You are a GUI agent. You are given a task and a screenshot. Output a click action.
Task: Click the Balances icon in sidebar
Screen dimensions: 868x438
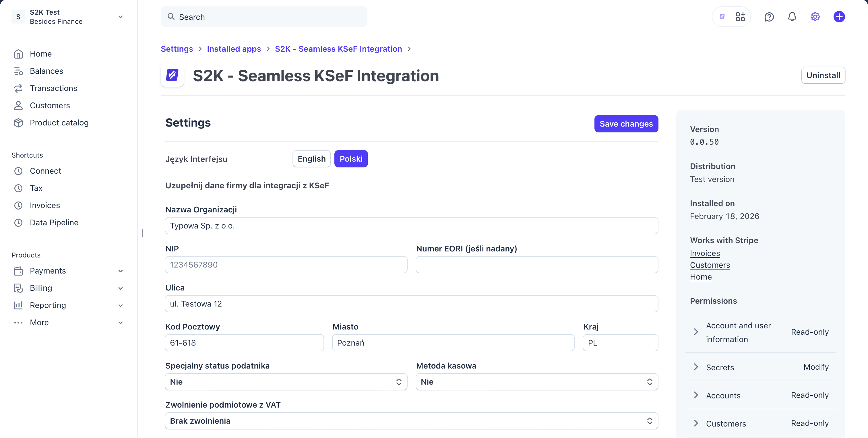click(18, 71)
